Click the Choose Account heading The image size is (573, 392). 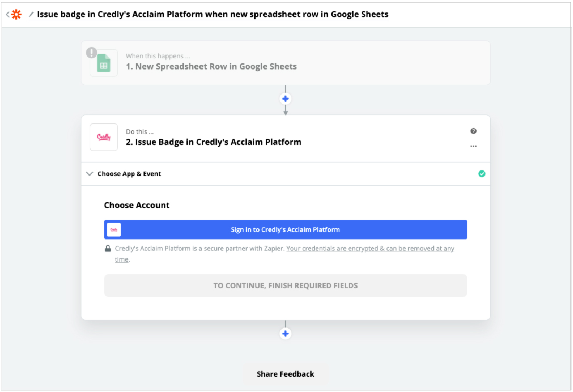pyautogui.click(x=137, y=205)
